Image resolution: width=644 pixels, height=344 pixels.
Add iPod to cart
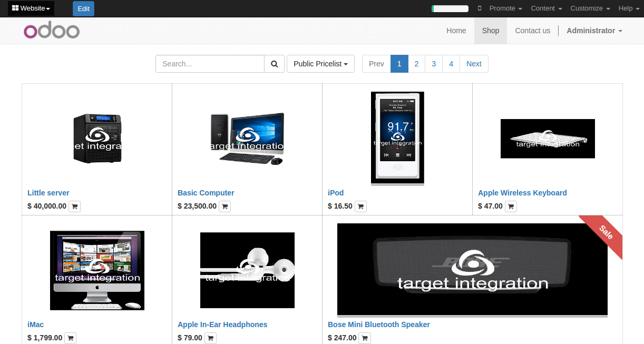click(x=360, y=207)
